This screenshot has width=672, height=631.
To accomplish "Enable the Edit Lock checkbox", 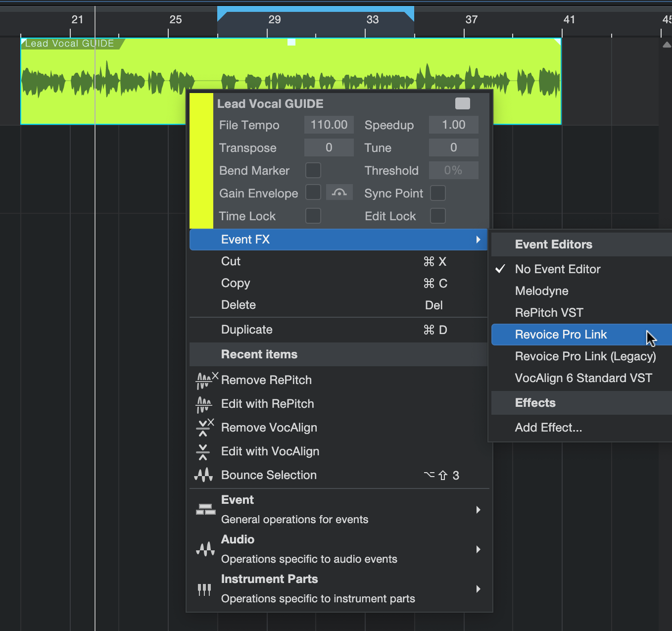I will tap(437, 216).
